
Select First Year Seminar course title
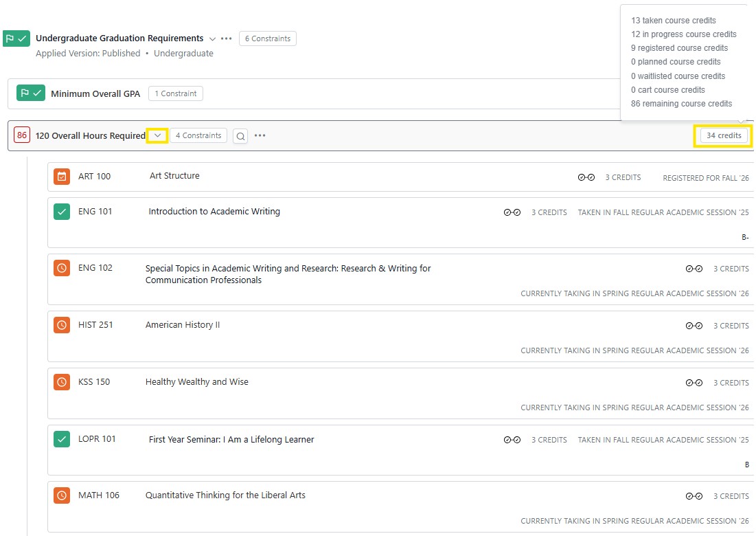[x=231, y=440]
